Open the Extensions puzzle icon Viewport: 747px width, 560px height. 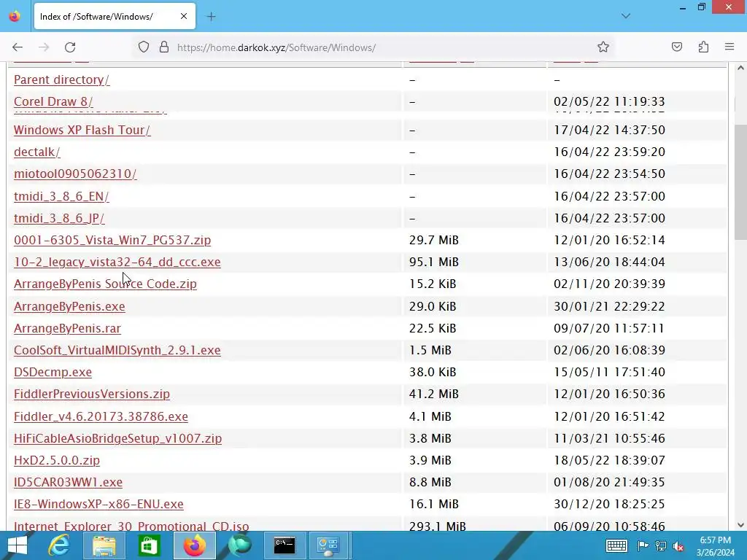click(x=703, y=47)
